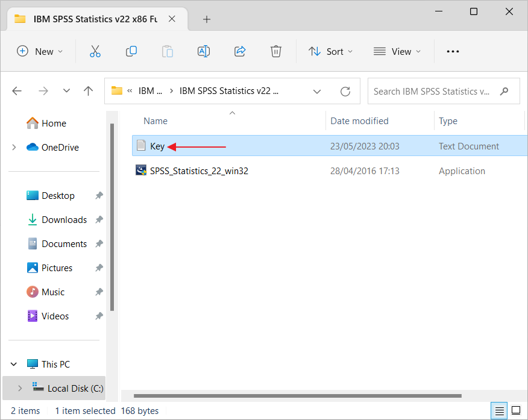Add a new File Explorer tab
Screen dimensions: 528x420
click(207, 19)
